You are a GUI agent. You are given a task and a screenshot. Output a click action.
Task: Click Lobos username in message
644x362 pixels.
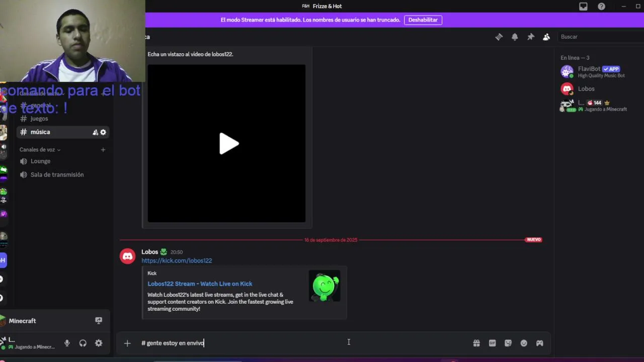[x=150, y=252]
